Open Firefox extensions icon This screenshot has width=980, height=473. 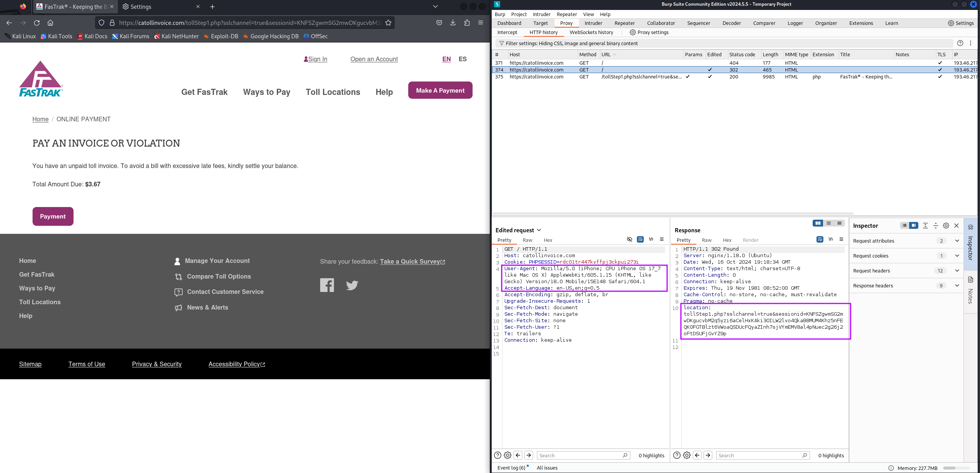pos(466,23)
